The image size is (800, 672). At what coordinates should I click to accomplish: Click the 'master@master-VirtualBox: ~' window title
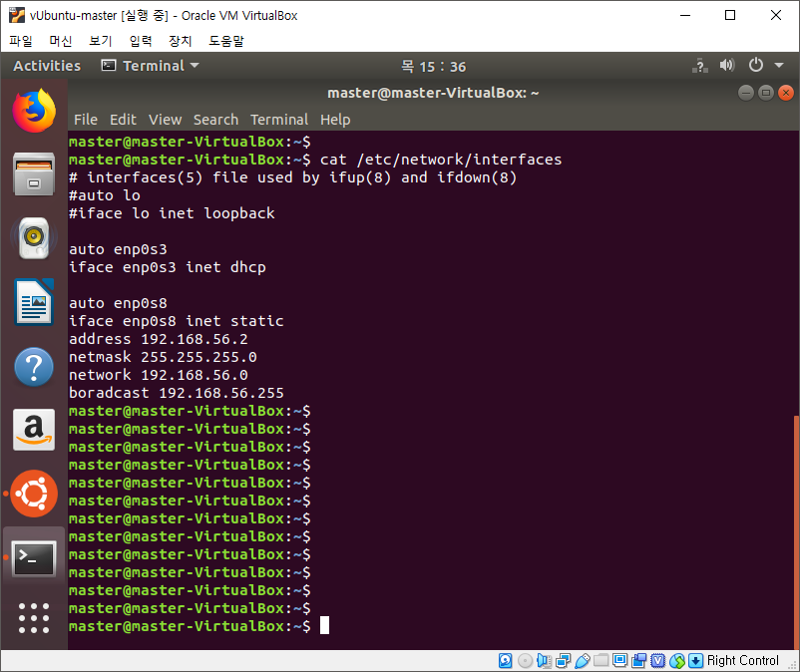pos(433,93)
